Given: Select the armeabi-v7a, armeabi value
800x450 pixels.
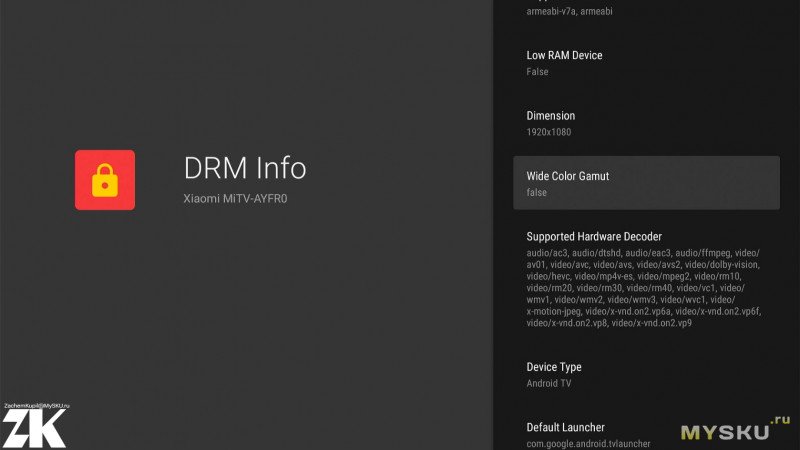Looking at the screenshot, I should [x=569, y=11].
